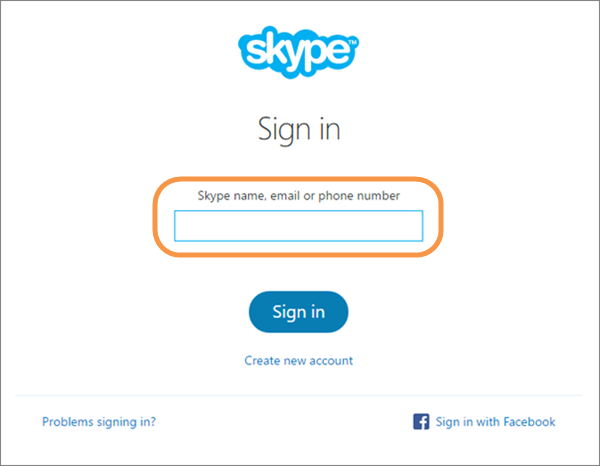The height and width of the screenshot is (466, 600).
Task: Choose Sign in with Facebook text link
Action: click(x=496, y=422)
